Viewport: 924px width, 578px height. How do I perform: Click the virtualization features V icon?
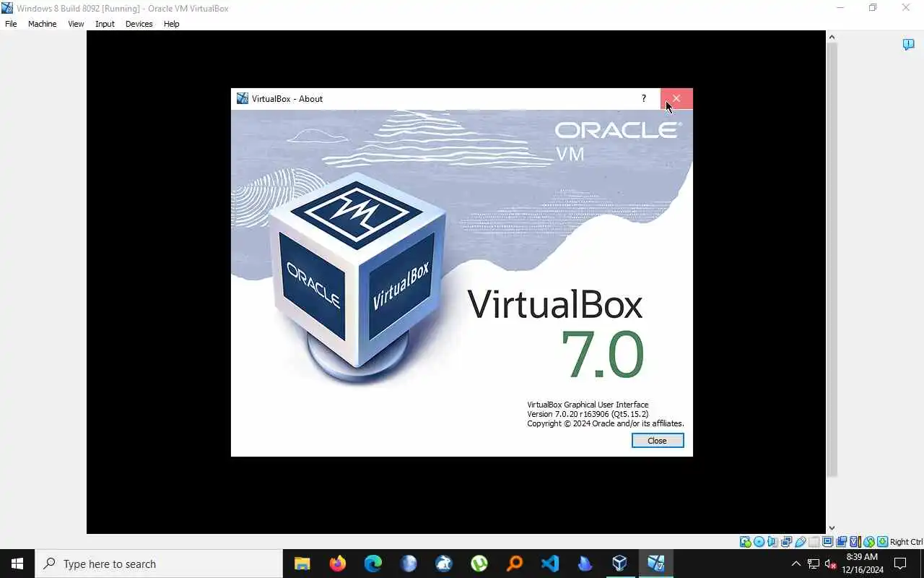(855, 542)
